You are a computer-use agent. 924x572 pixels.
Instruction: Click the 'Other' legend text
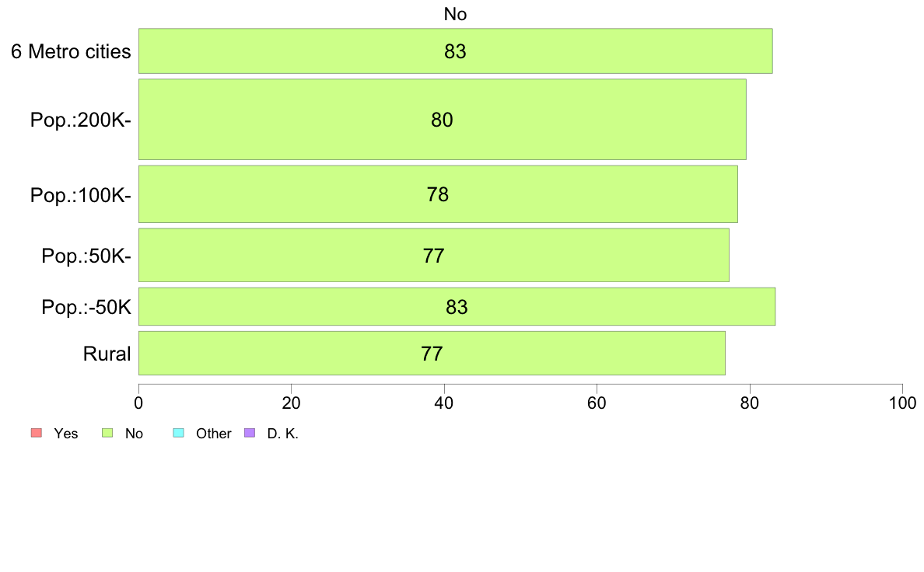[213, 434]
